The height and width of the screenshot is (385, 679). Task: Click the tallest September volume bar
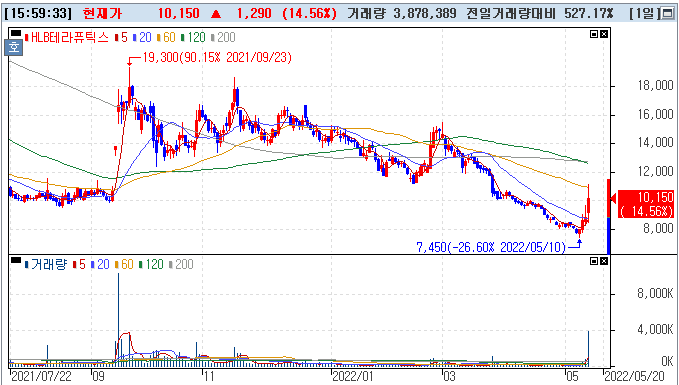click(x=118, y=320)
